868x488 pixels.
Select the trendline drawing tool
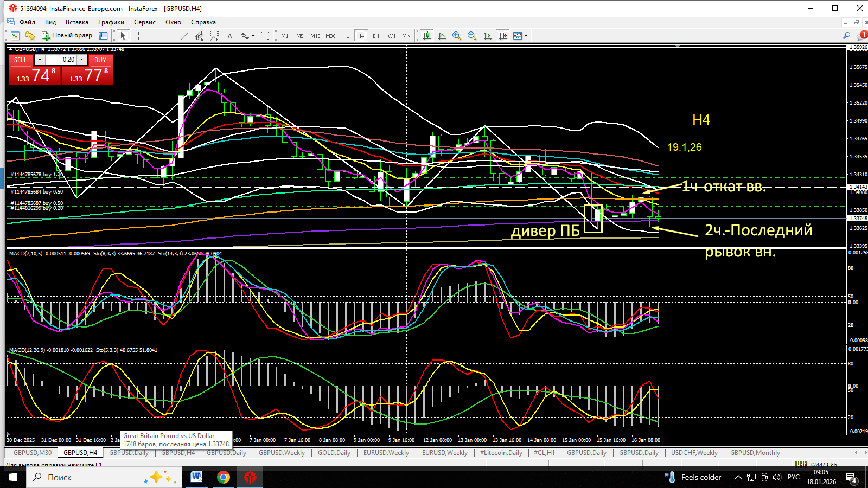click(x=184, y=36)
